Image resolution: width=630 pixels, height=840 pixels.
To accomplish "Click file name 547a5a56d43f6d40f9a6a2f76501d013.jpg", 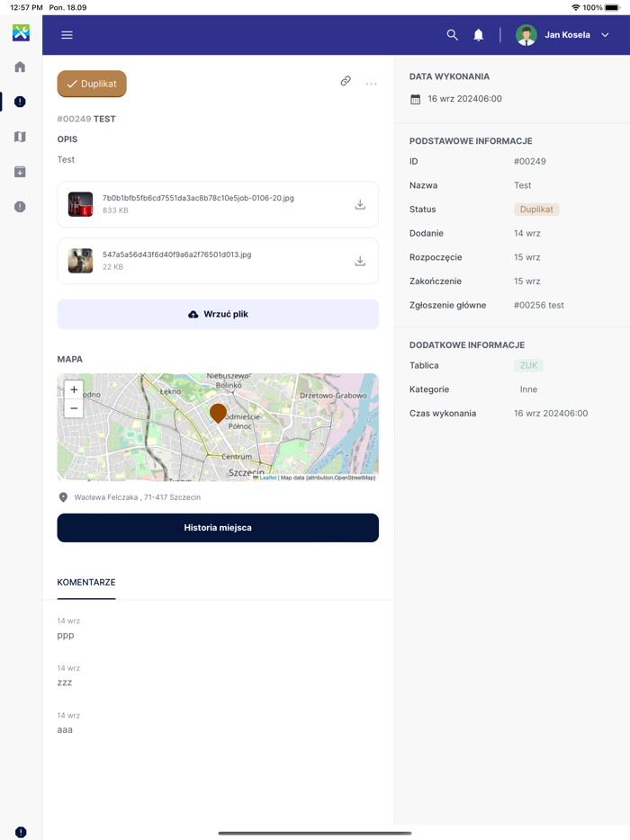I will click(x=177, y=255).
